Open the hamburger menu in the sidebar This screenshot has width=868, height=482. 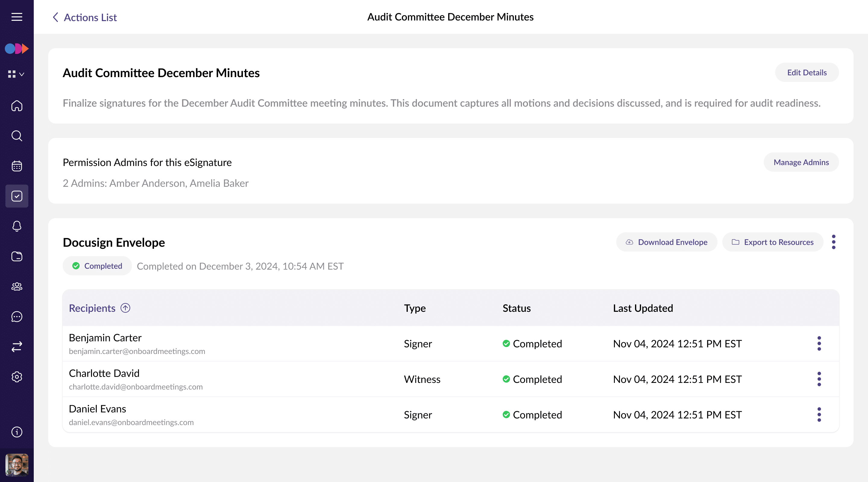coord(17,17)
